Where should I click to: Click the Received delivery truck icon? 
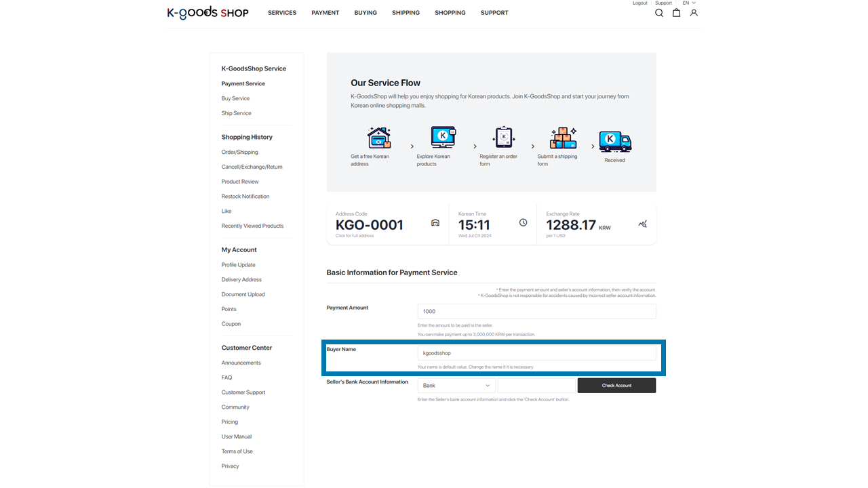[x=614, y=142]
